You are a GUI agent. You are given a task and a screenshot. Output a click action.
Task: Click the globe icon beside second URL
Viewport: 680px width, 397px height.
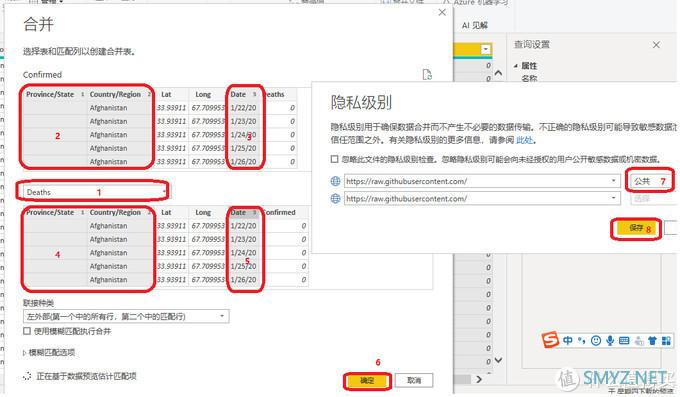(335, 198)
